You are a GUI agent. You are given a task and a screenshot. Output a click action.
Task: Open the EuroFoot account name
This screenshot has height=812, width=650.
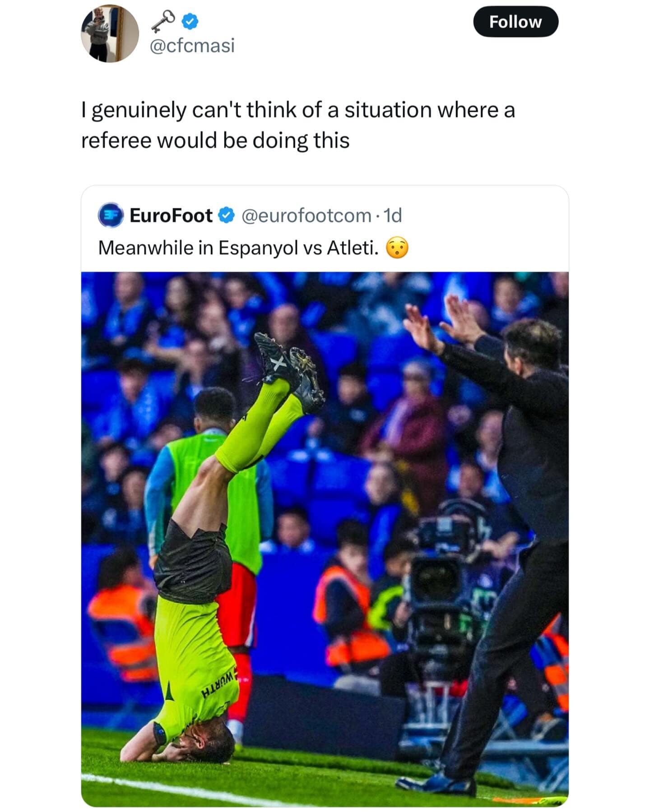pyautogui.click(x=171, y=216)
